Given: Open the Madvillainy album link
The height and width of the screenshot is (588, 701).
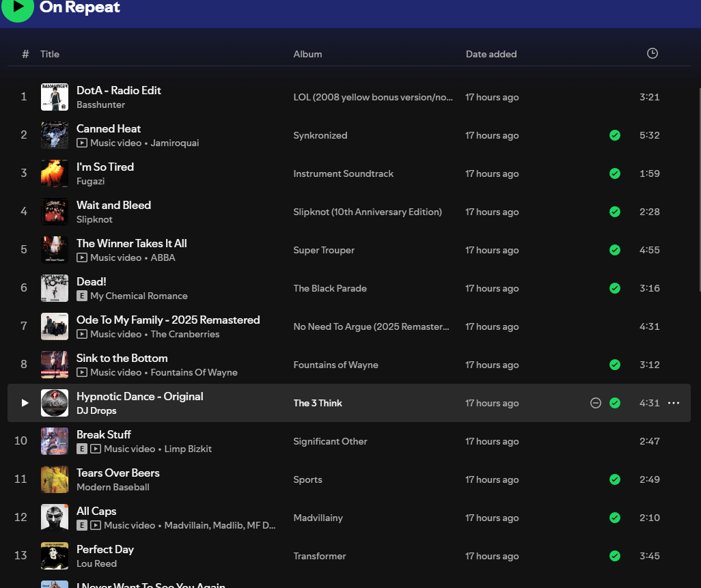Looking at the screenshot, I should (318, 518).
